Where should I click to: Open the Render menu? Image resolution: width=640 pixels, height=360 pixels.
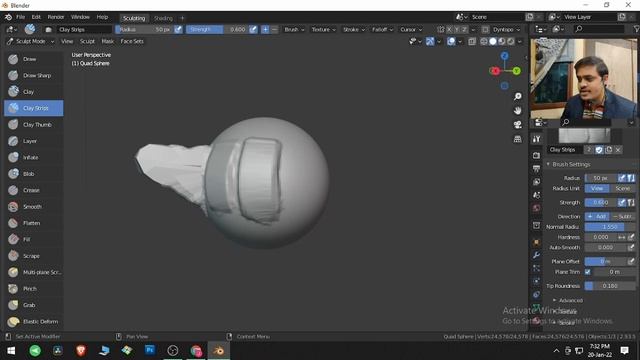(x=56, y=17)
